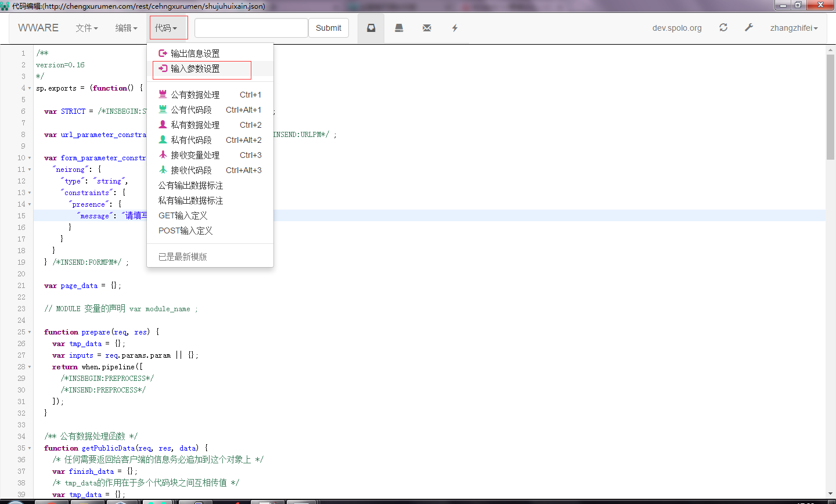The height and width of the screenshot is (504, 836).
Task: Click the editor vertical scrollbar thumb
Action: (830, 107)
